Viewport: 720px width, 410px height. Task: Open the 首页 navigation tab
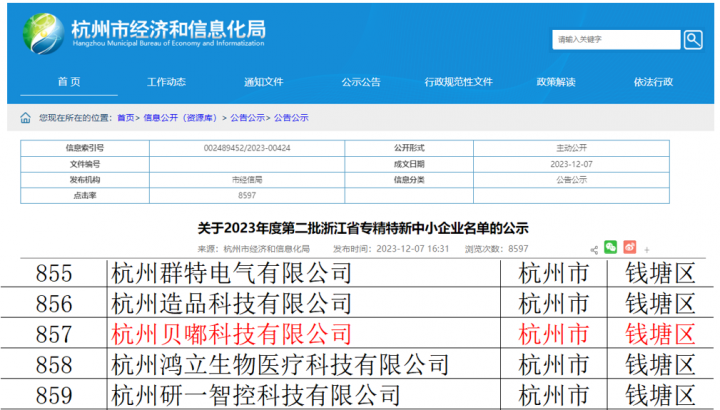69,82
